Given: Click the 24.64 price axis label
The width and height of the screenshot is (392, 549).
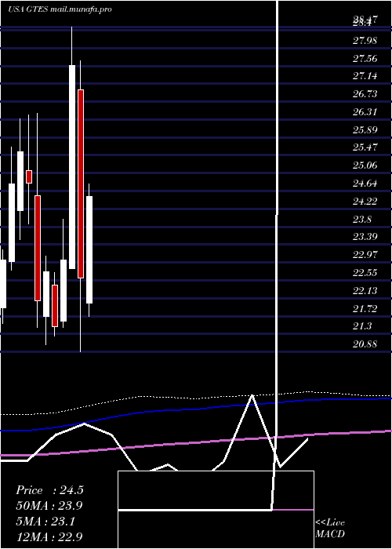Looking at the screenshot, I should pos(365,183).
